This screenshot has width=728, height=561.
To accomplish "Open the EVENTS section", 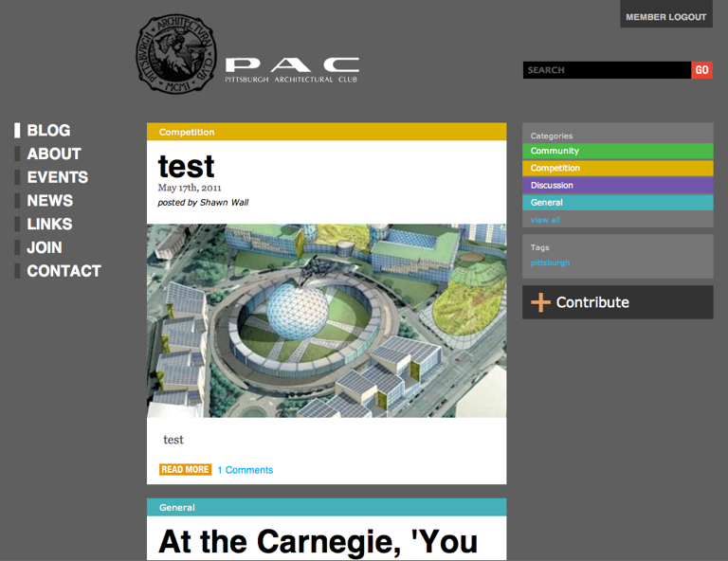I will pos(58,177).
